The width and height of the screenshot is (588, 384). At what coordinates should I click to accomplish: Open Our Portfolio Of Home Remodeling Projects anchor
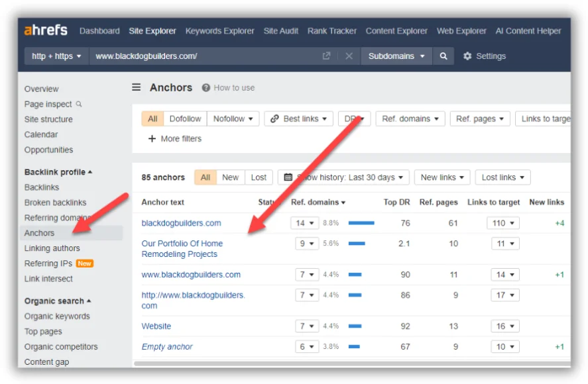tap(182, 249)
